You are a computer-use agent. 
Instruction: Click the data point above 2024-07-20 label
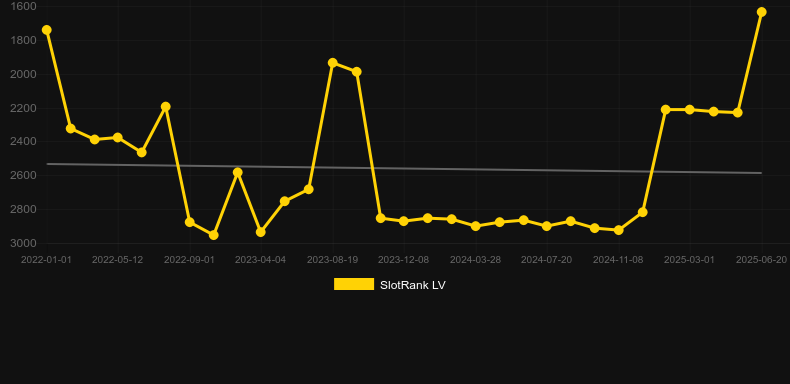pos(547,226)
